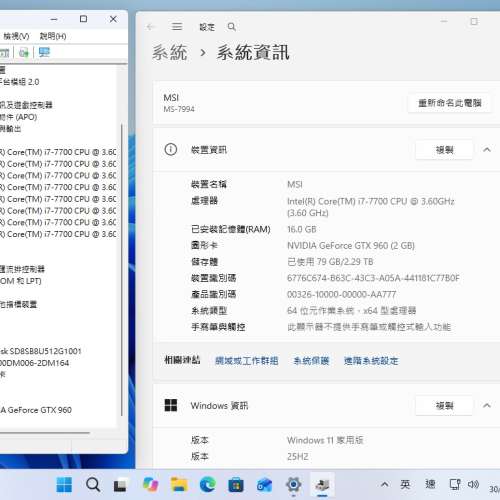Copy device info with 裝置資訊 複製 button
500x500 pixels.
(444, 150)
